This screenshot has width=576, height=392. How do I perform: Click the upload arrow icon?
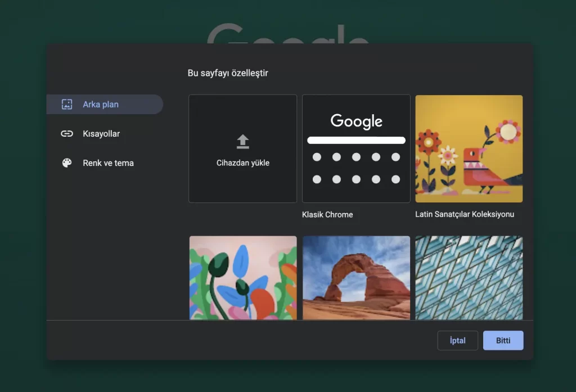tap(243, 142)
